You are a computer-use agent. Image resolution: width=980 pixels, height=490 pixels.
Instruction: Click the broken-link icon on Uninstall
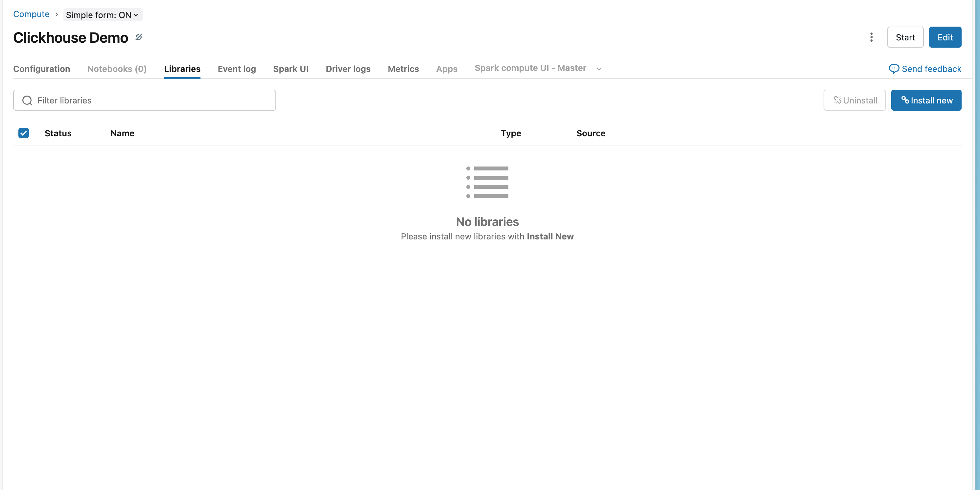pyautogui.click(x=838, y=100)
